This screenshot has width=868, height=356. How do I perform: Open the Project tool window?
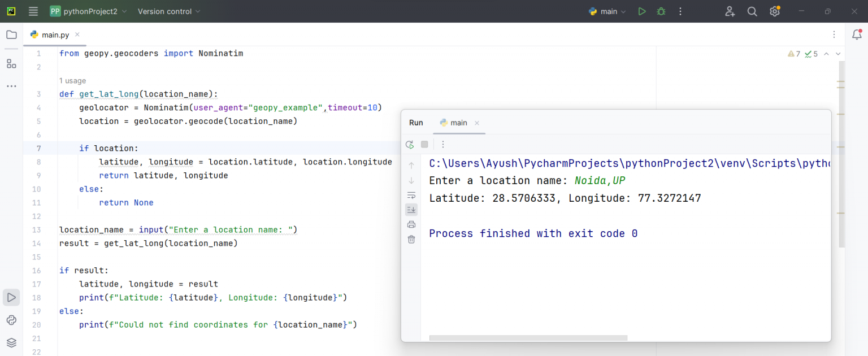click(x=11, y=34)
